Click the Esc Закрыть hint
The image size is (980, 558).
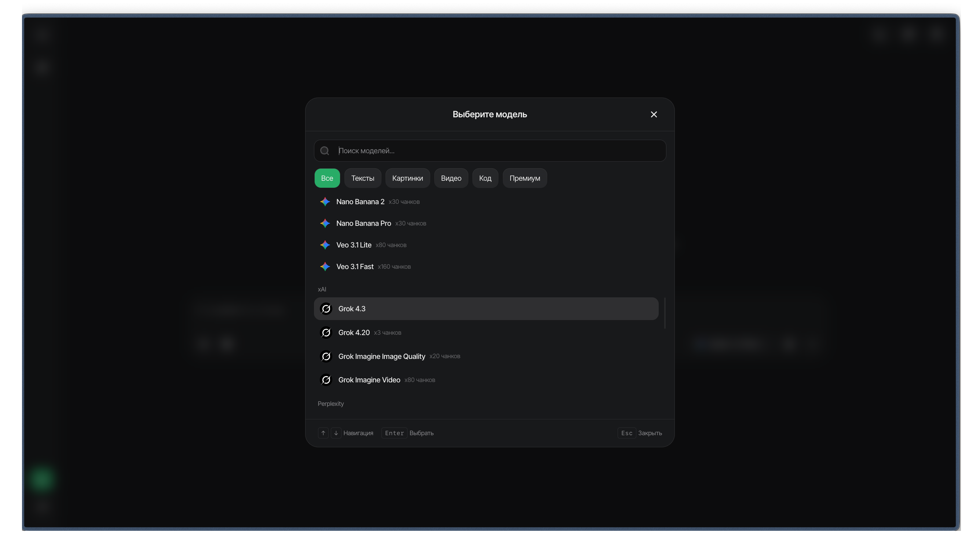pos(639,433)
